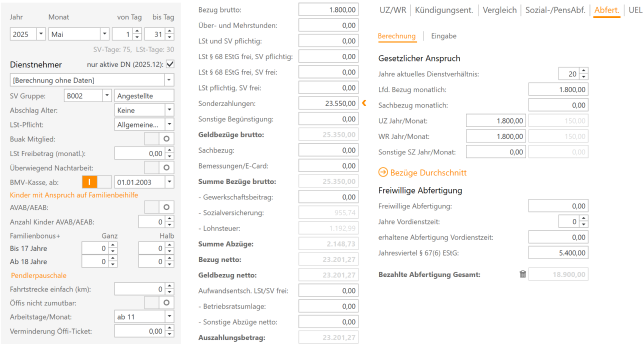This screenshot has width=644, height=344.
Task: Click the orange chevron next to Sonderzahlungen
Action: [x=364, y=103]
